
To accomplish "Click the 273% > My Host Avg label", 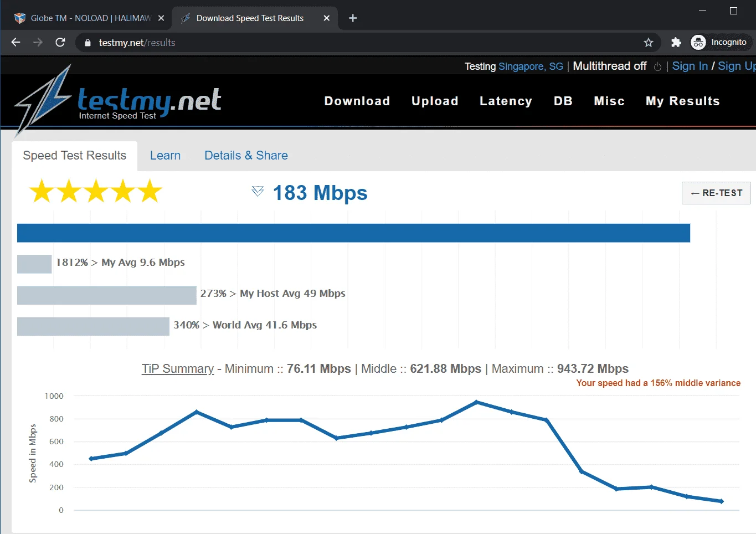I will 272,294.
